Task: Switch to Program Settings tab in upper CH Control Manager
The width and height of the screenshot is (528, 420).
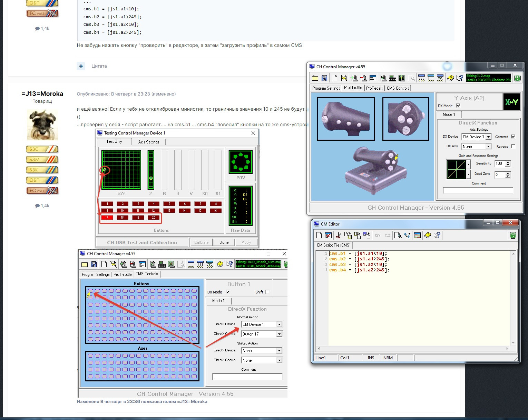Action: click(326, 88)
